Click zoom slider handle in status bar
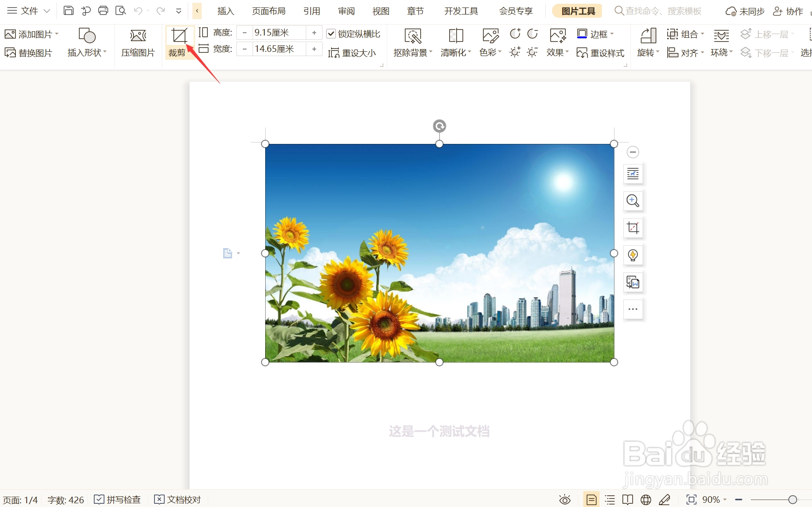Image resolution: width=812 pixels, height=507 pixels. pyautogui.click(x=792, y=500)
